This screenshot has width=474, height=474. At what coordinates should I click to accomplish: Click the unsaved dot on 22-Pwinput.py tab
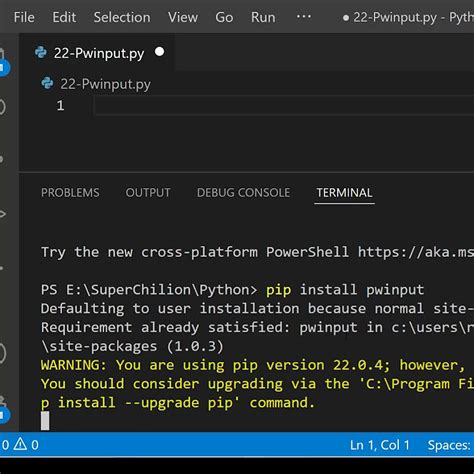click(x=159, y=52)
